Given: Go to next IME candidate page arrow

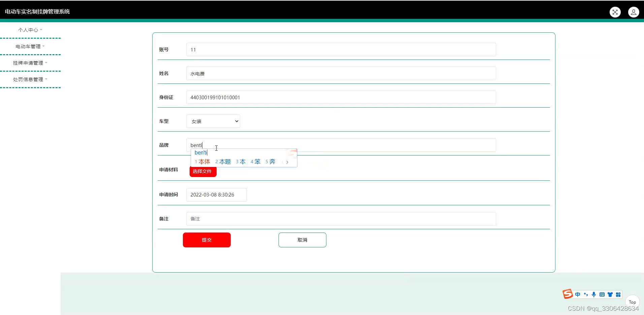Looking at the screenshot, I should pyautogui.click(x=287, y=162).
